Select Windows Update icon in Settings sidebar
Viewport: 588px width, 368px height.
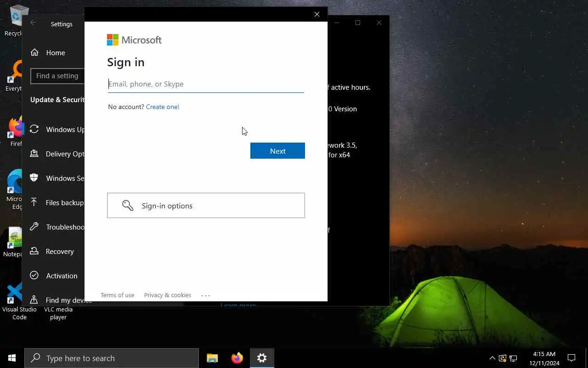pos(34,129)
